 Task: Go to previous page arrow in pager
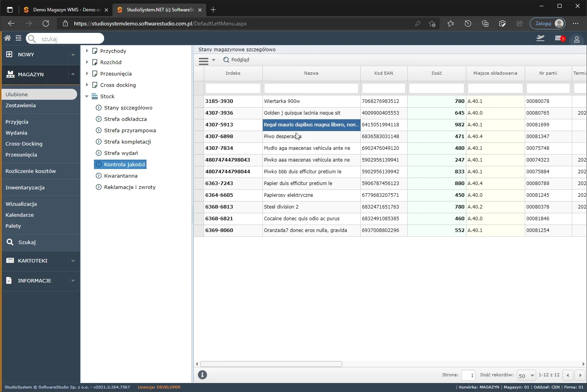568,375
